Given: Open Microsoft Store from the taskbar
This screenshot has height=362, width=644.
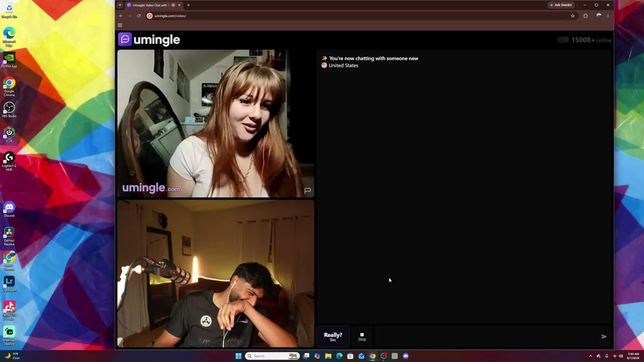Looking at the screenshot, I should coord(350,356).
